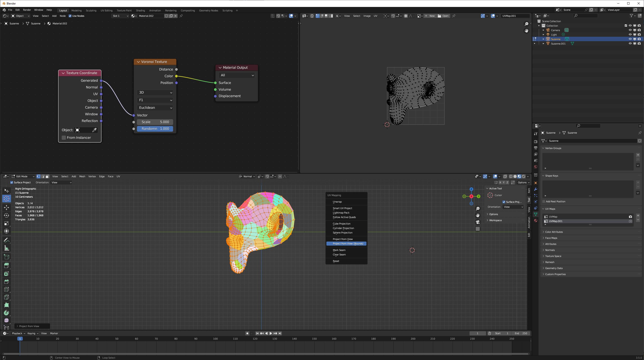
Task: Click the Extrude tool in left toolbar
Action: tap(6, 265)
